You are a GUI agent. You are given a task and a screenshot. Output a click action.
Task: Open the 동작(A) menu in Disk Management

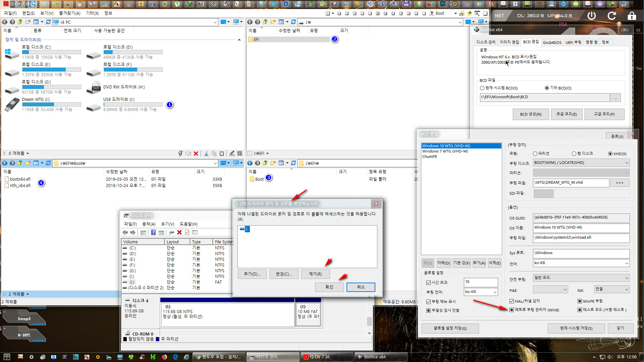click(149, 224)
